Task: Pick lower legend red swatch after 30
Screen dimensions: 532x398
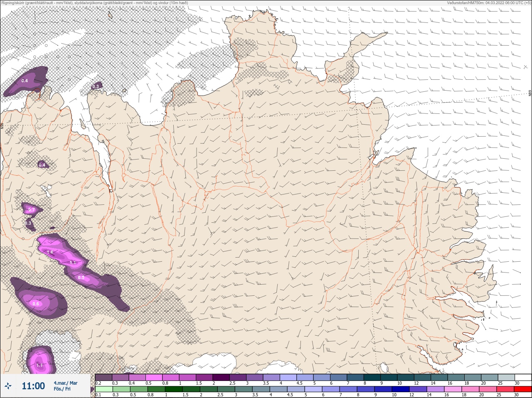Action: (523, 389)
